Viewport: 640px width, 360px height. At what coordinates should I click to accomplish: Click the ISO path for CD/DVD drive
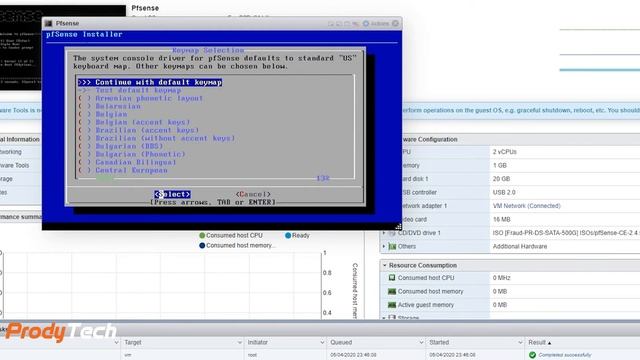point(566,233)
